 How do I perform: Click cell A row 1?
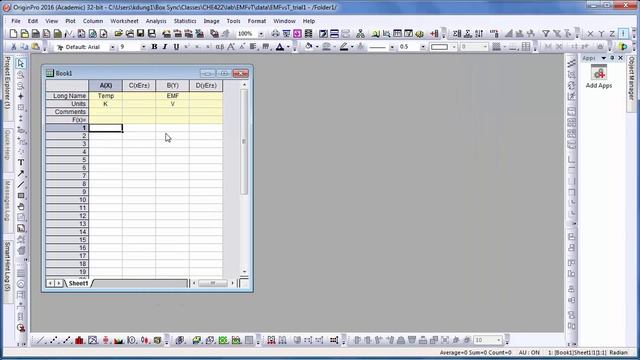point(106,128)
